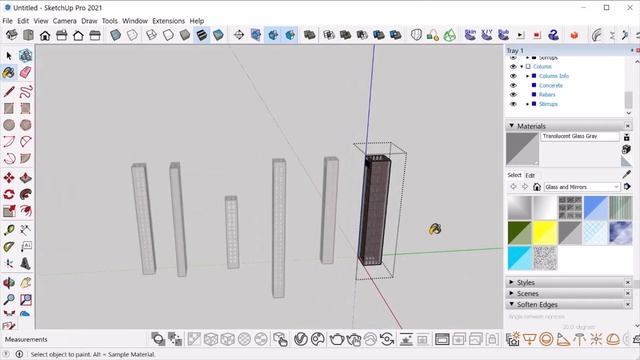Switch to Iso view

[11, 35]
